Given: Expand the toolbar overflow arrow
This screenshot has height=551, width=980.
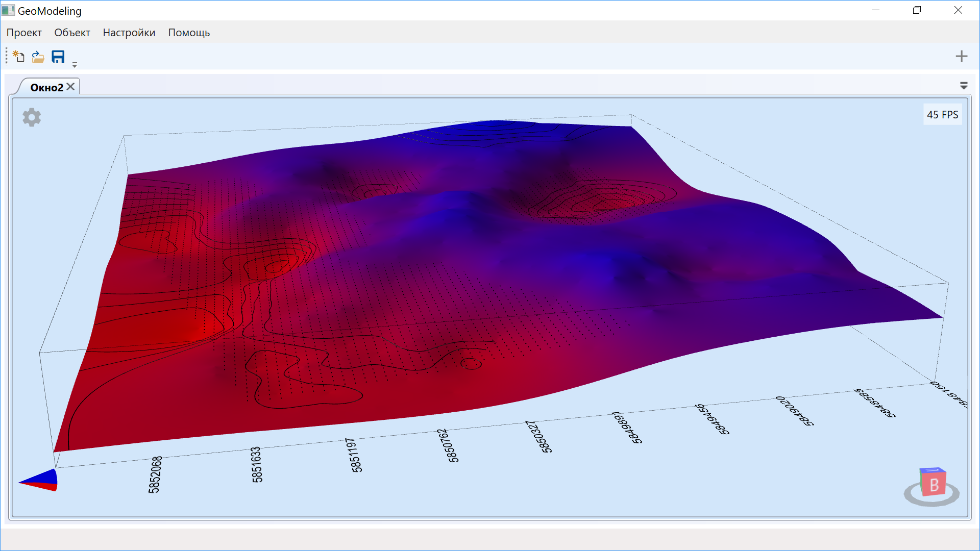Looking at the screenshot, I should click(x=75, y=65).
